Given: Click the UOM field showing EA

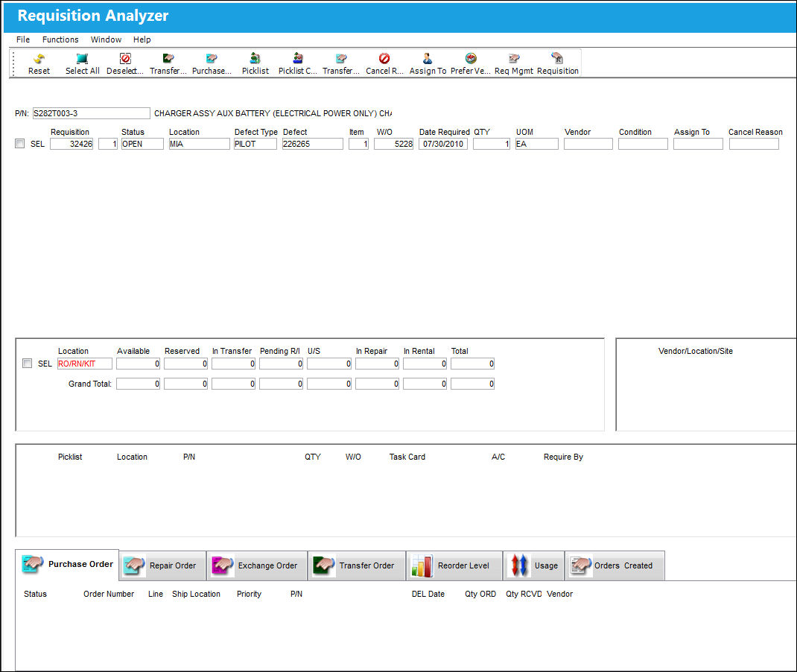Looking at the screenshot, I should tap(537, 144).
